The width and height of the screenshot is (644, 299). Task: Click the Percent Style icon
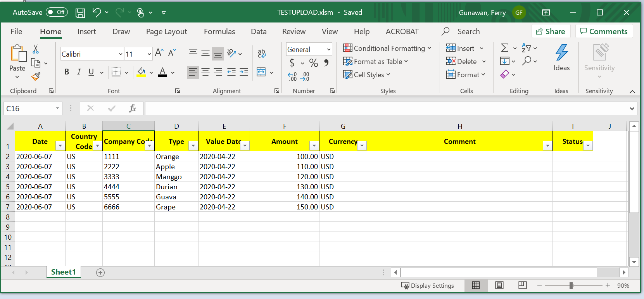[x=313, y=63]
